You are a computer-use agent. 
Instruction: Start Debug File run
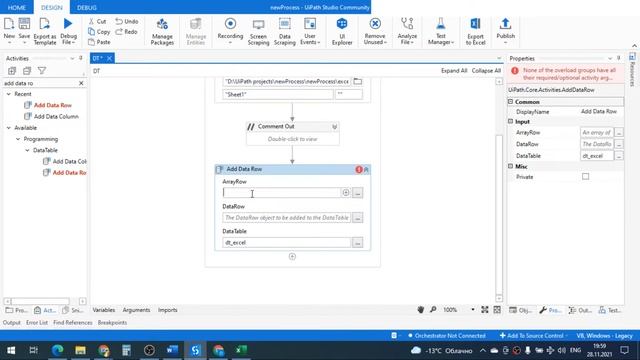point(68,31)
